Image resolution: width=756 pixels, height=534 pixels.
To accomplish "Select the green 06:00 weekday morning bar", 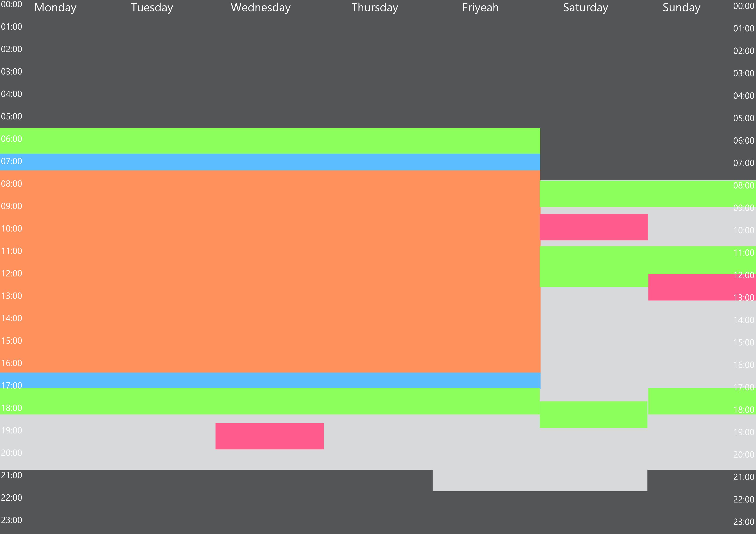I will [x=270, y=141].
